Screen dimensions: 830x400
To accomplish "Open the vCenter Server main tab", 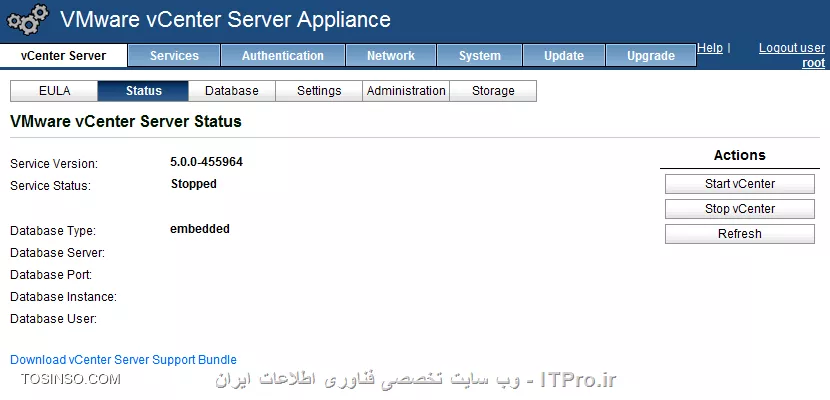I will [x=64, y=56].
